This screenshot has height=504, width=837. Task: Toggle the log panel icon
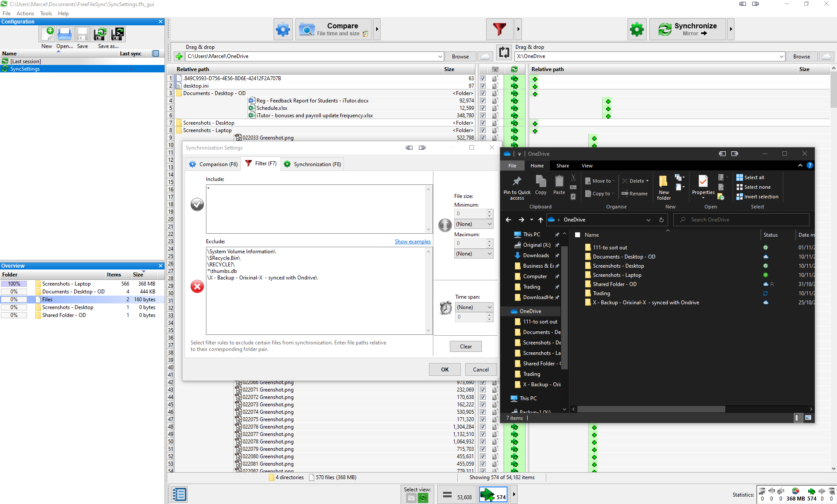coord(179,494)
